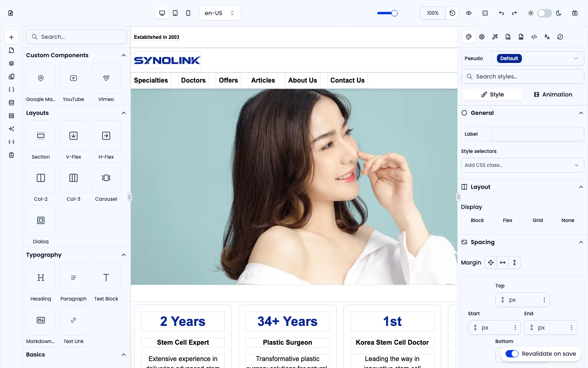Set display to Flex
588x368 pixels.
click(508, 220)
